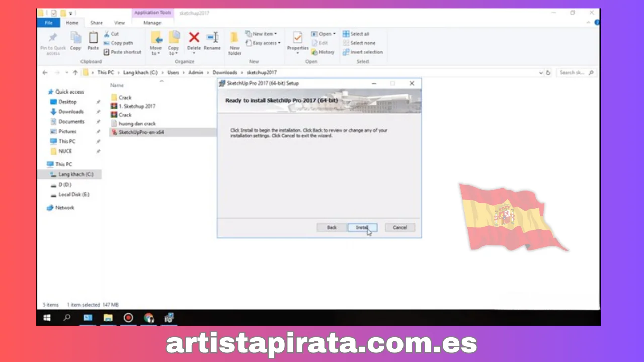Click the taskbar search icon
The image size is (644, 362).
[67, 318]
